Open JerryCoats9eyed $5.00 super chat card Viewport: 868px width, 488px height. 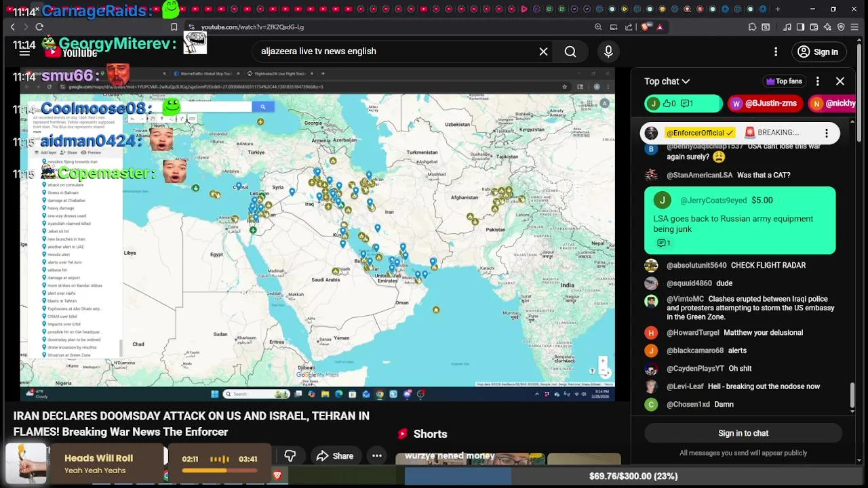tap(740, 220)
